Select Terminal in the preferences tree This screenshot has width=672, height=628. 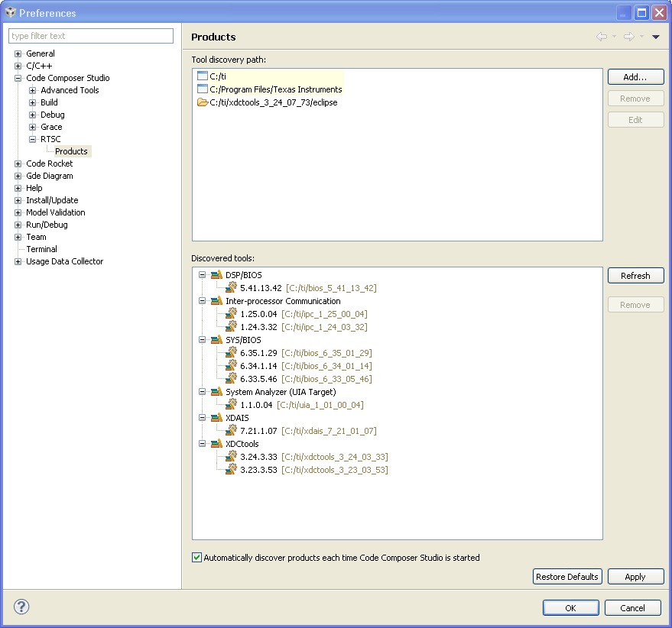point(41,249)
